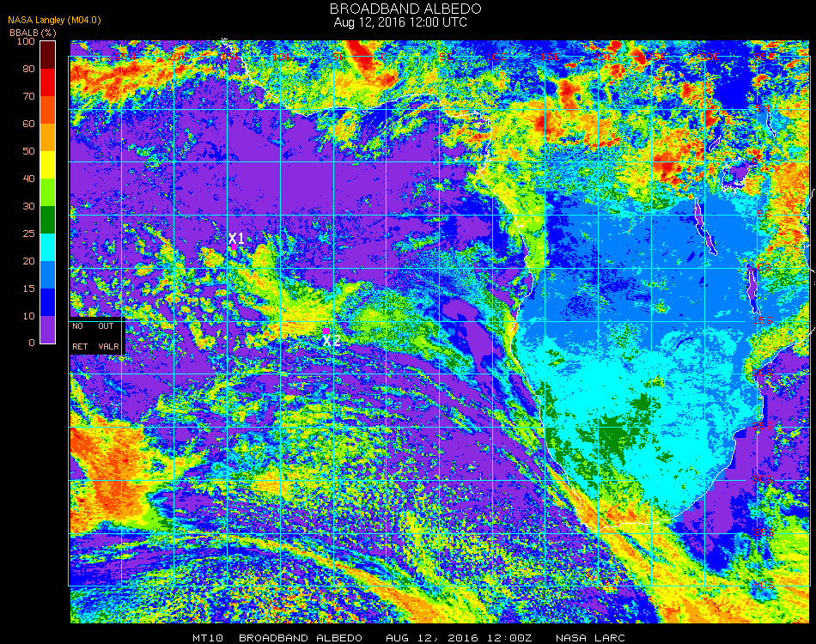Screen dimensions: 816x644
Task: Click the '15S' latitude label
Action: (x=763, y=320)
